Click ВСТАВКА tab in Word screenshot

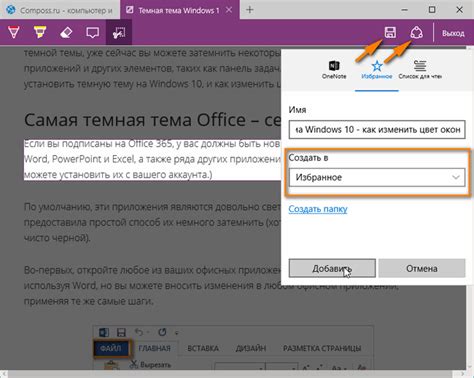coord(203,348)
